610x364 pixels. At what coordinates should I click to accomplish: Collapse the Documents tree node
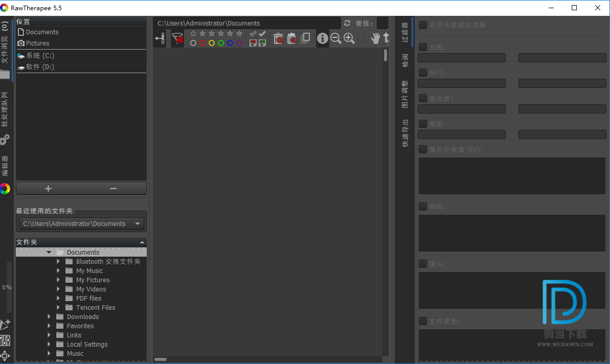click(49, 253)
